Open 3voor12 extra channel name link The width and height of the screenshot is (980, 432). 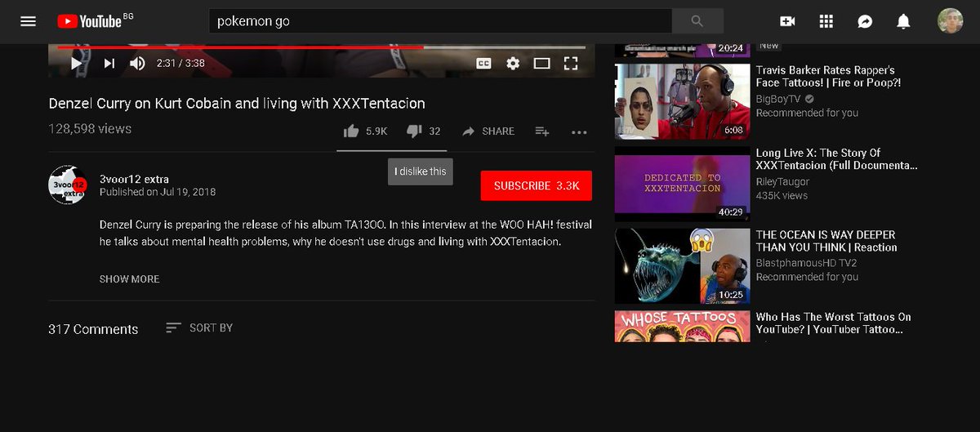(x=134, y=179)
